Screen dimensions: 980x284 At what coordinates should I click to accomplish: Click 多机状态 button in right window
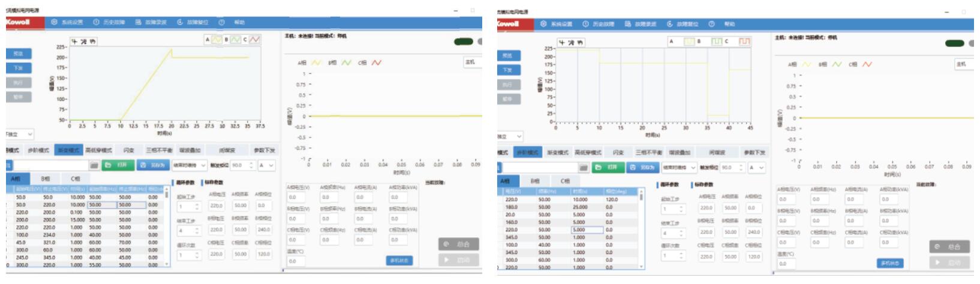point(890,263)
